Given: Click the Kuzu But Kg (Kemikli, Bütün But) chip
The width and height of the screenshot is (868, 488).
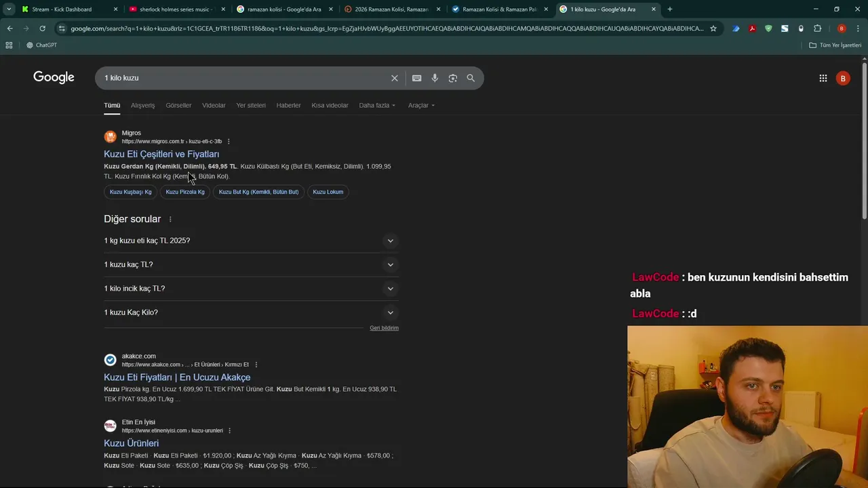Looking at the screenshot, I should tap(258, 192).
